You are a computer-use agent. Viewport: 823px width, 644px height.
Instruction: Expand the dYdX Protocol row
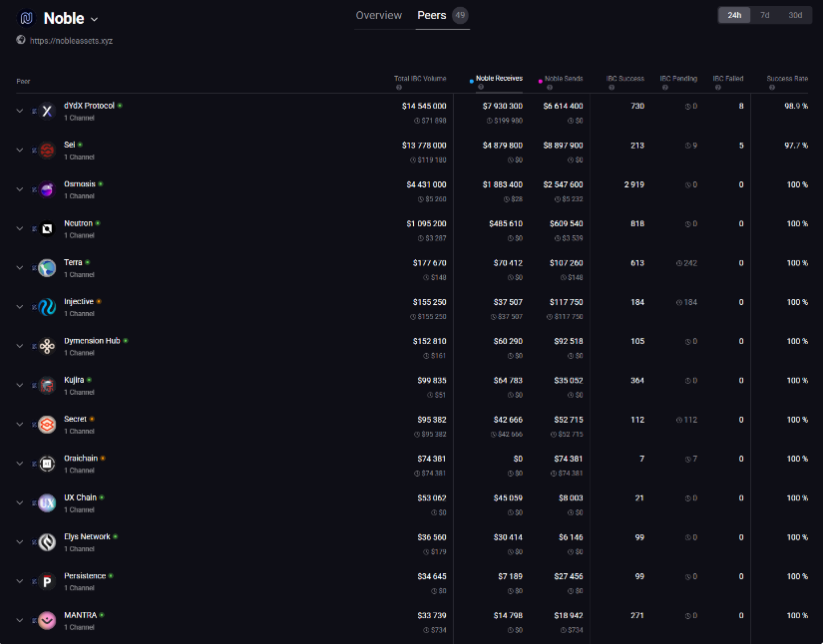(x=20, y=112)
